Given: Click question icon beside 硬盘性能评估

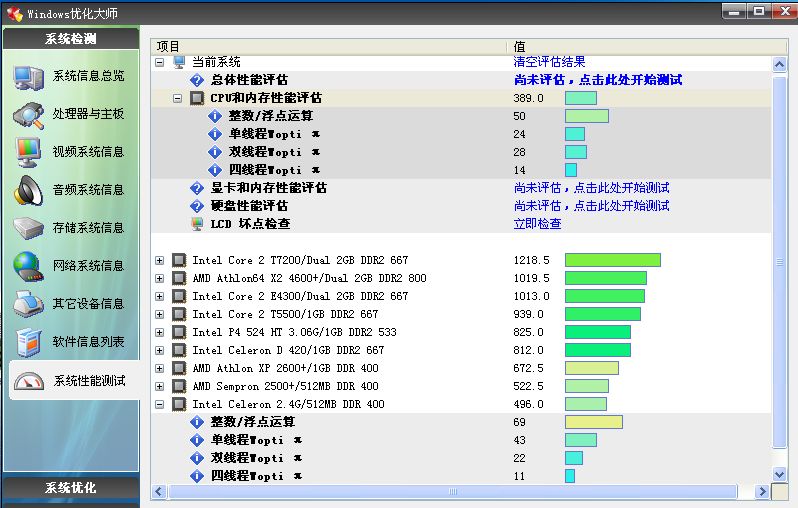Looking at the screenshot, I should tap(197, 206).
